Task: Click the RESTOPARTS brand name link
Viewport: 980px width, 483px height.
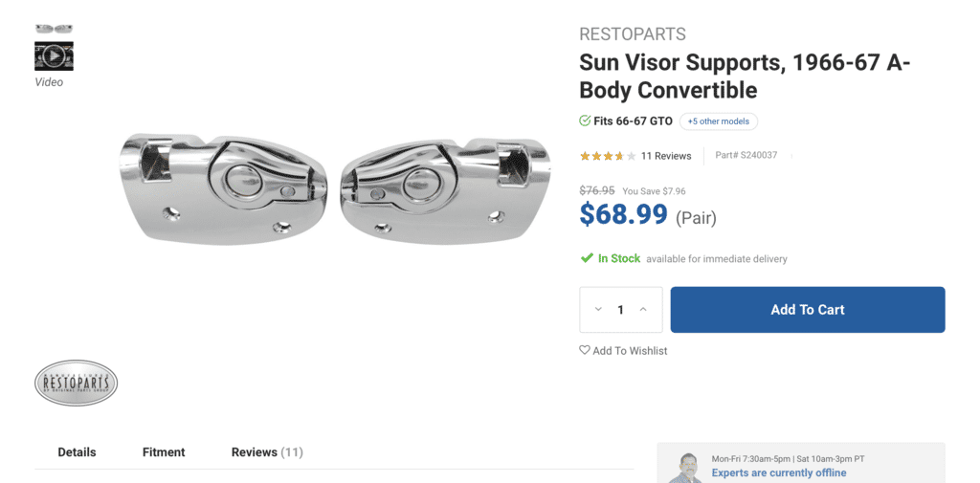Action: click(x=633, y=34)
